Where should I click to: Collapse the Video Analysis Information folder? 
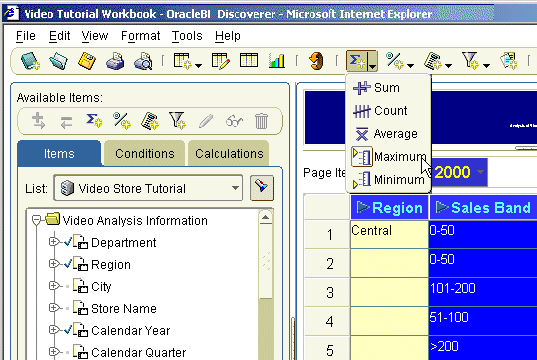[36, 220]
